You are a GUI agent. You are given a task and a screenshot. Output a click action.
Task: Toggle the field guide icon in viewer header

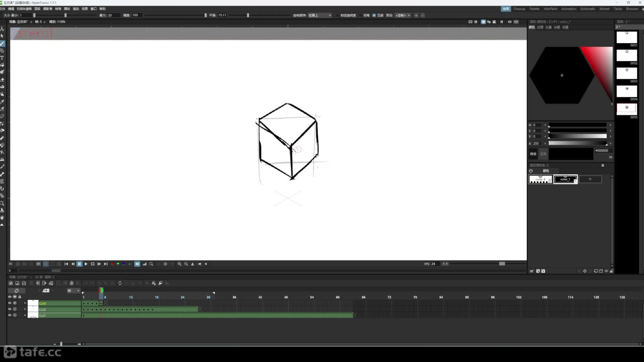(x=476, y=22)
